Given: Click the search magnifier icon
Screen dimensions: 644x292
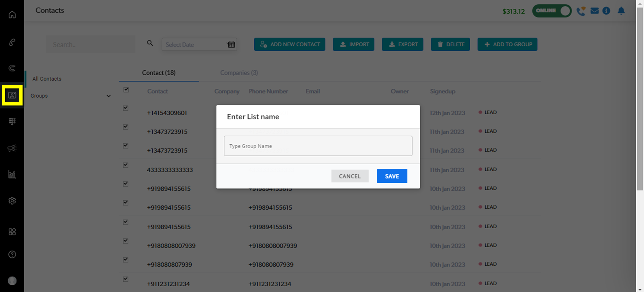Looking at the screenshot, I should (150, 43).
